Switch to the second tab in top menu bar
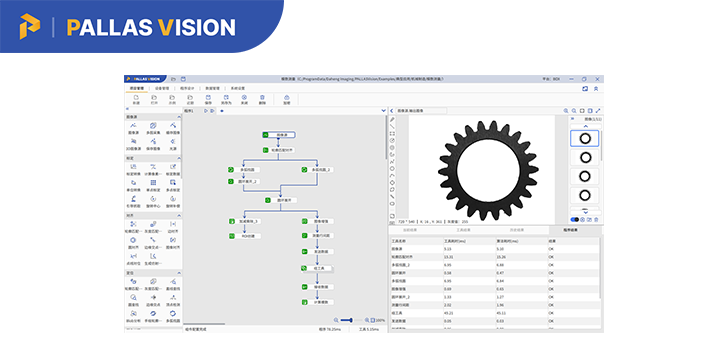The image size is (728, 363). pos(162,88)
